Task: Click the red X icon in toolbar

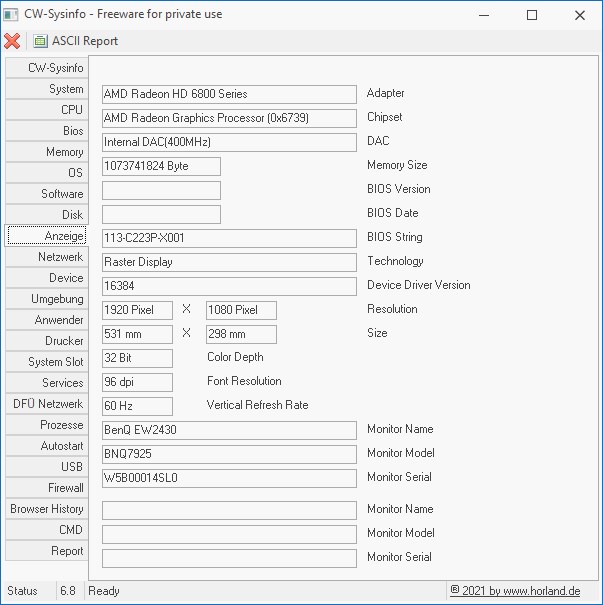Action: point(12,41)
